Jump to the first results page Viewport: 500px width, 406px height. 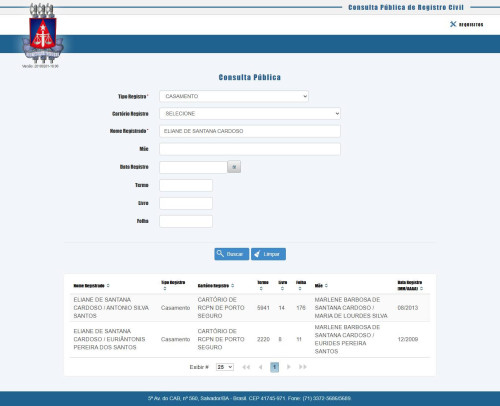[x=246, y=367]
